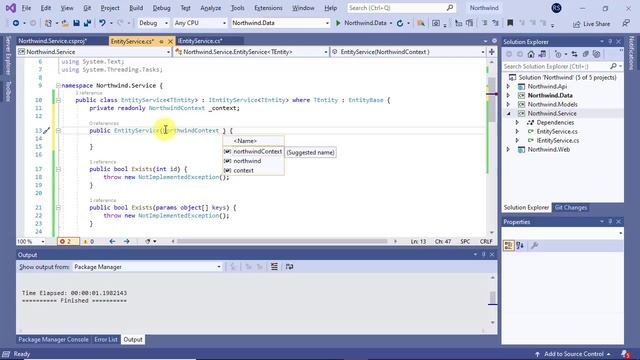Click the Open File folder icon
Image resolution: width=640 pixels, height=360 pixels.
(x=65, y=23)
